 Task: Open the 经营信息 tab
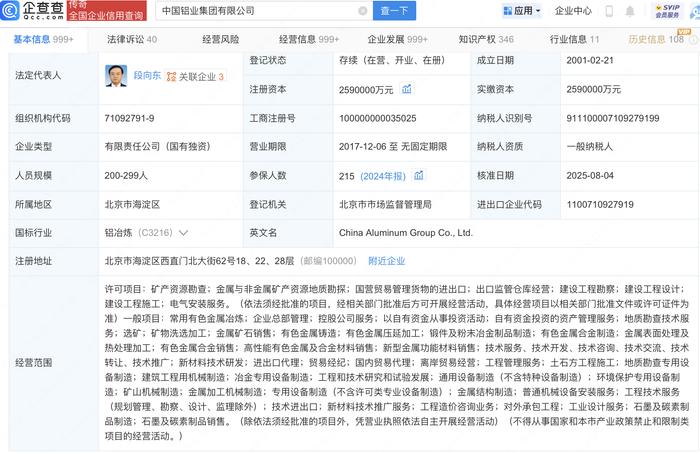(x=309, y=39)
